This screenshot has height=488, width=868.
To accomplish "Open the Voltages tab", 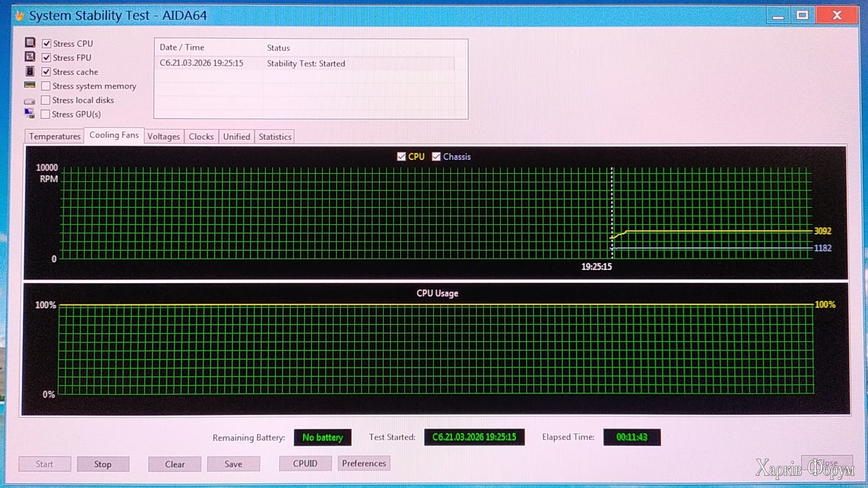I will click(x=164, y=136).
